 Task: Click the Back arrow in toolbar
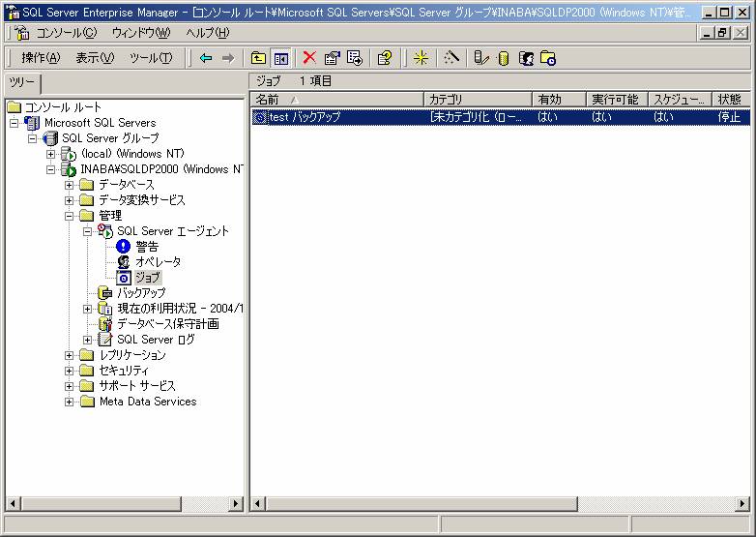(206, 58)
